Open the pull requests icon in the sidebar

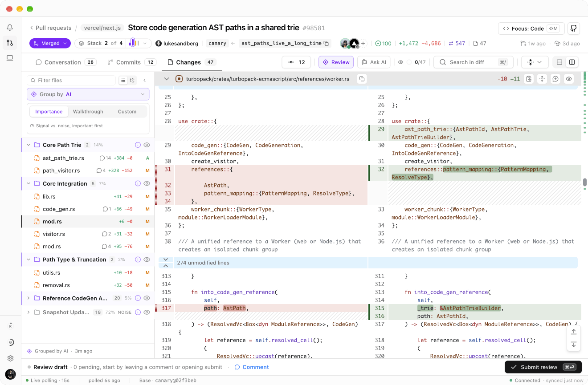pyautogui.click(x=10, y=43)
